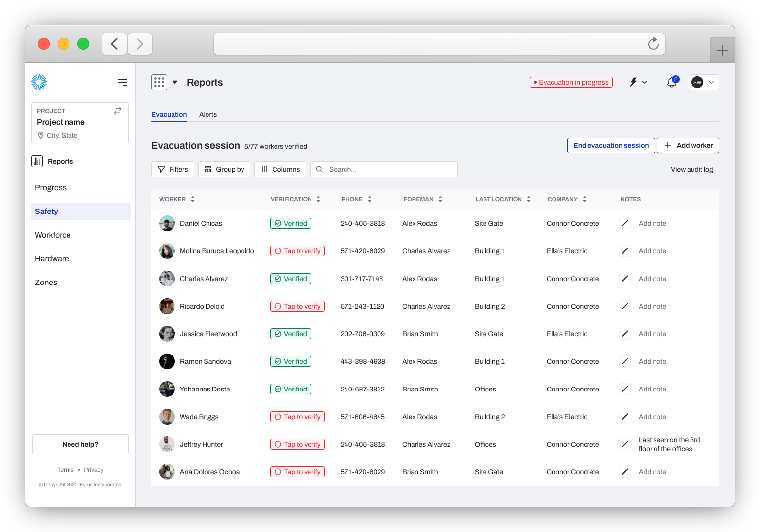Open the Terms link
Screen dimensions: 760x532
66,470
